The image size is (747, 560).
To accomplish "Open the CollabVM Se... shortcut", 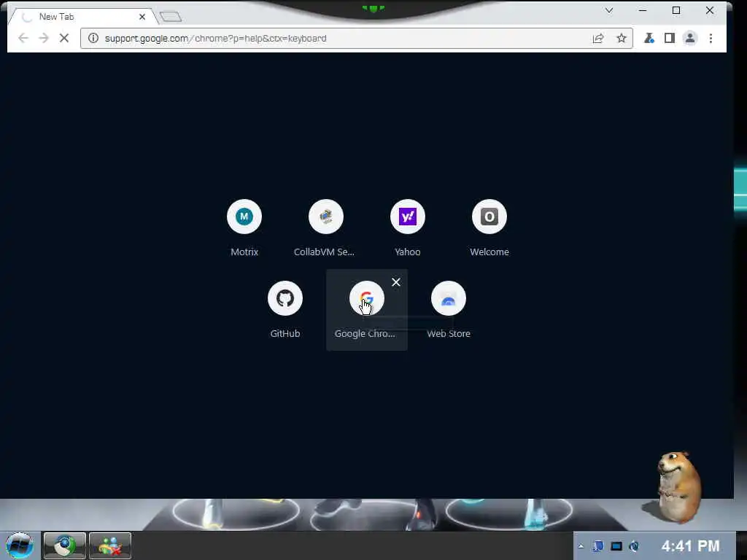I will point(325,228).
